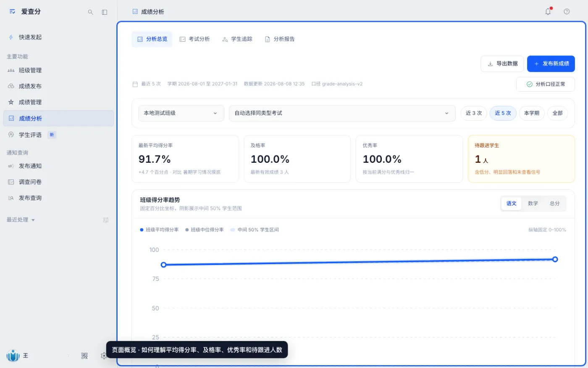Switch to the 分析报告 tab

point(279,39)
